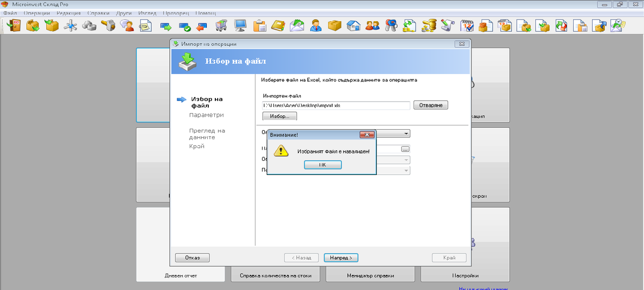Viewport: 644px width, 290px height.
Task: Open the Помощ menu
Action: coord(205,13)
